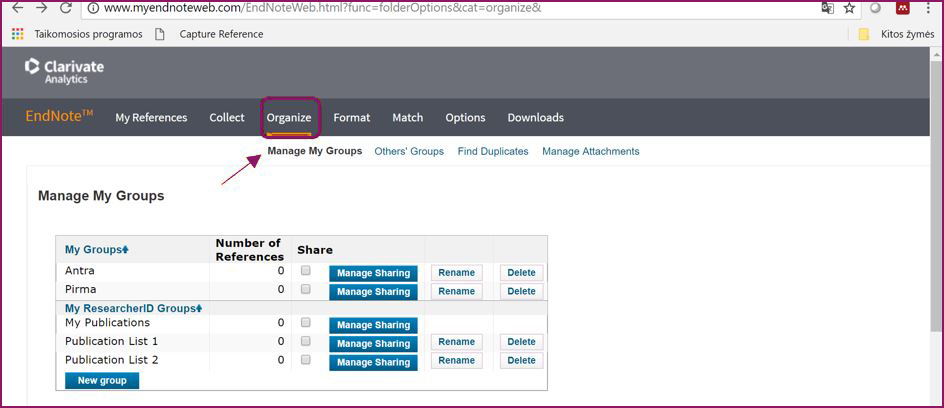
Task: Switch to the Collect tab
Action: click(x=227, y=118)
